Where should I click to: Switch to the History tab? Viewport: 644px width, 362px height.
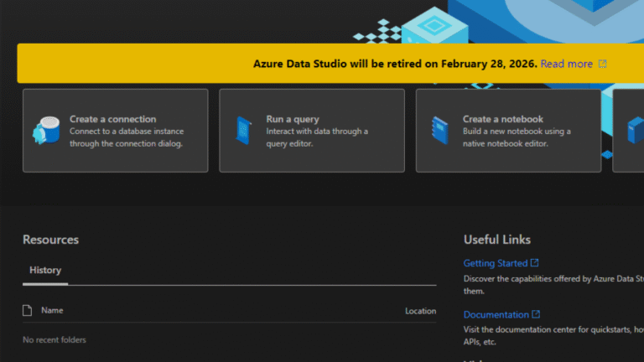point(45,270)
